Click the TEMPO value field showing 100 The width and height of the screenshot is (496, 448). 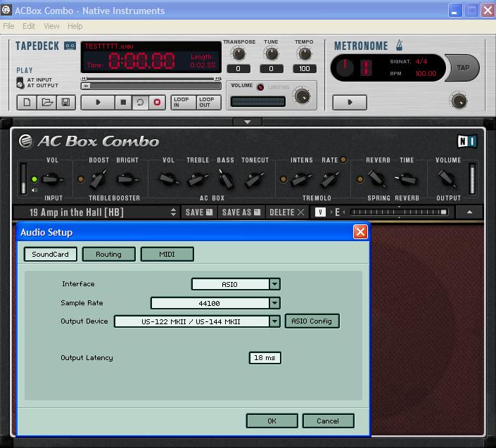pos(305,69)
